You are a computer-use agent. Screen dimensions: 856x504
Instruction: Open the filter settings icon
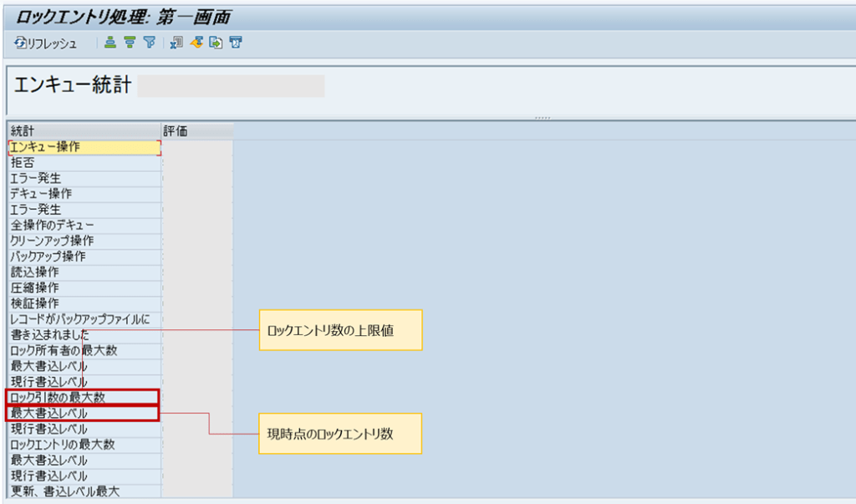click(x=150, y=42)
